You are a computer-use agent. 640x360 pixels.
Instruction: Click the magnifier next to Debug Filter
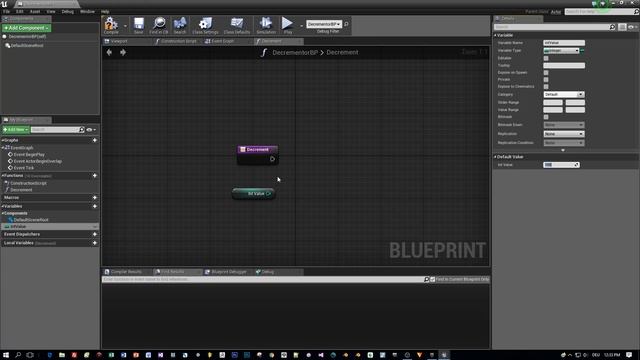pyautogui.click(x=347, y=24)
